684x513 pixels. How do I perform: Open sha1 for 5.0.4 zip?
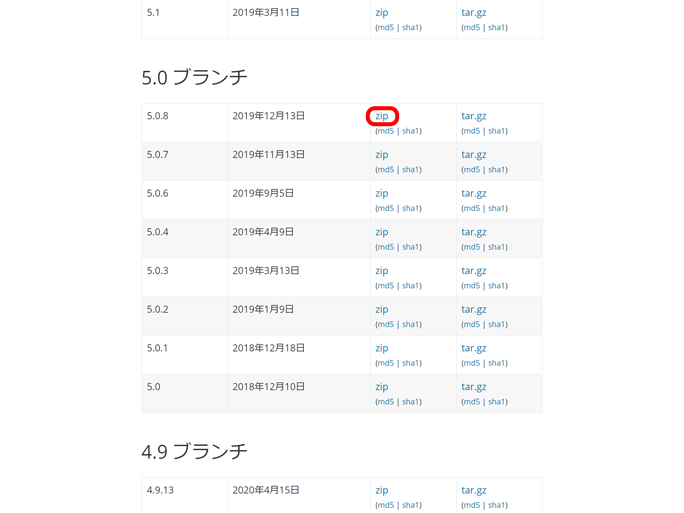(411, 247)
